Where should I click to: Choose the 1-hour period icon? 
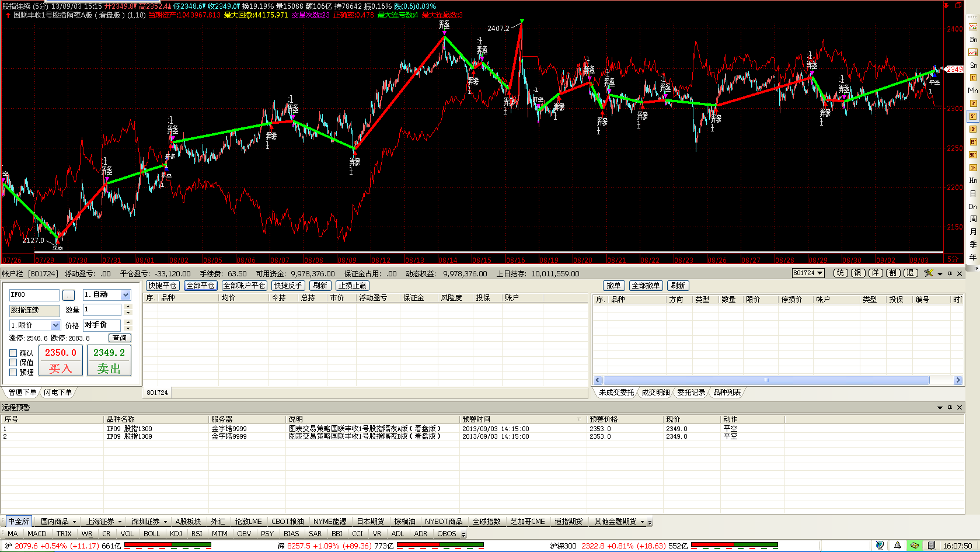point(973,168)
